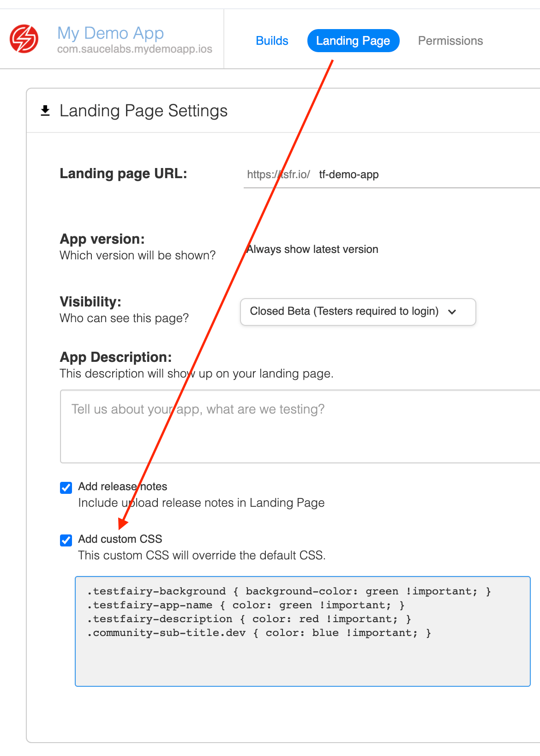
Task: Expand the chevron on the visibility selector
Action: [453, 312]
